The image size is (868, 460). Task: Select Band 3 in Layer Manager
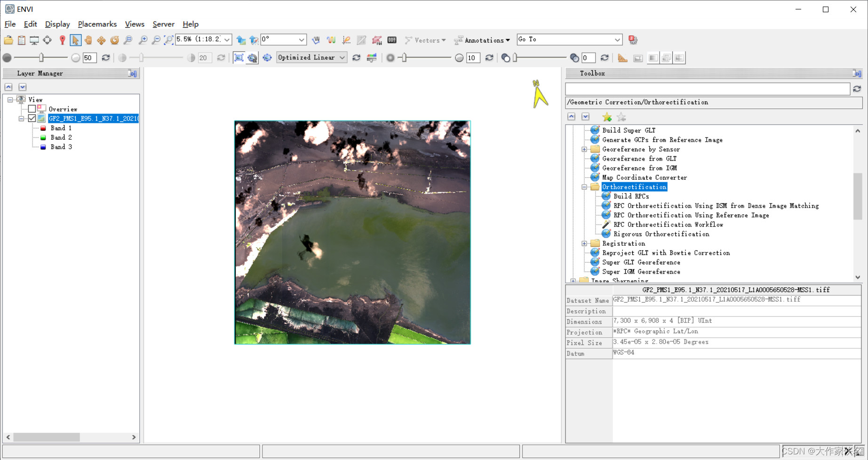click(x=61, y=146)
